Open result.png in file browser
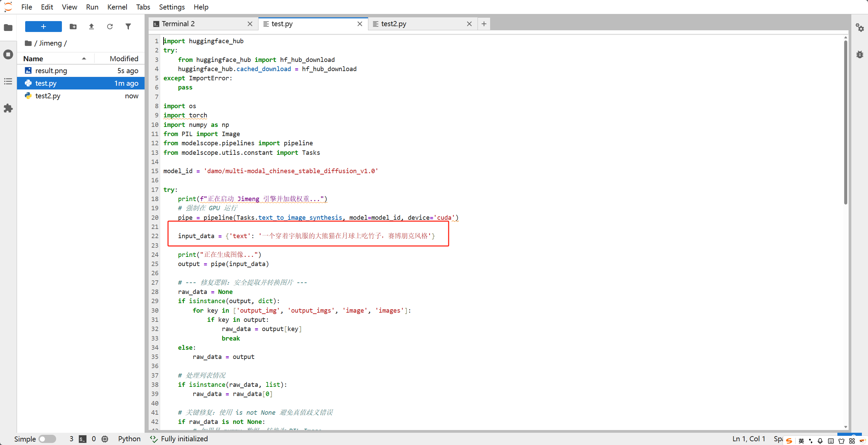The width and height of the screenshot is (868, 445). [51, 71]
